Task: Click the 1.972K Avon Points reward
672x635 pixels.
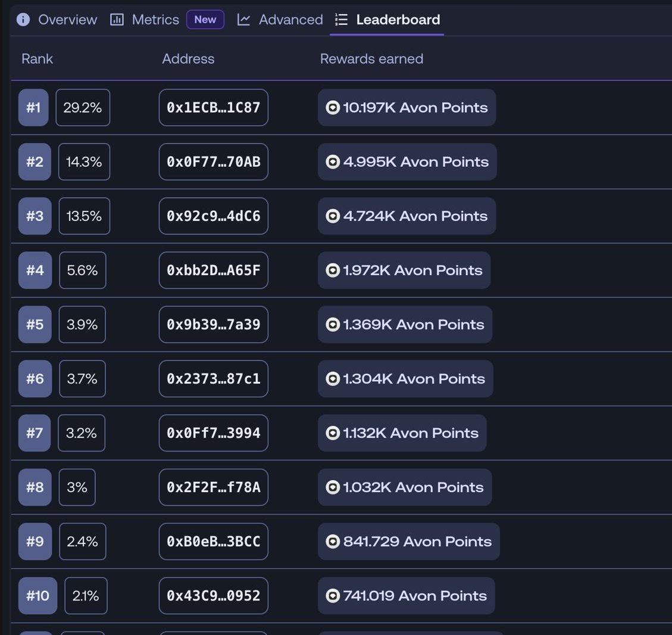Action: [404, 270]
